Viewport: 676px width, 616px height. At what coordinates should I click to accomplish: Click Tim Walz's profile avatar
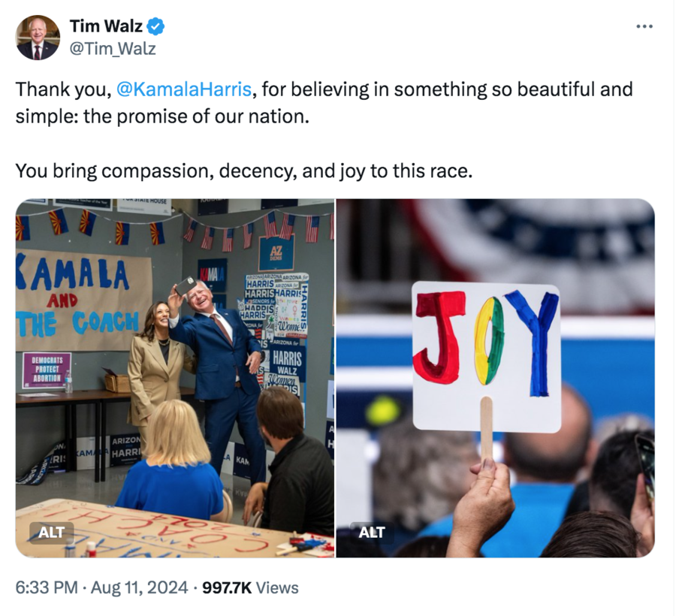(x=38, y=38)
